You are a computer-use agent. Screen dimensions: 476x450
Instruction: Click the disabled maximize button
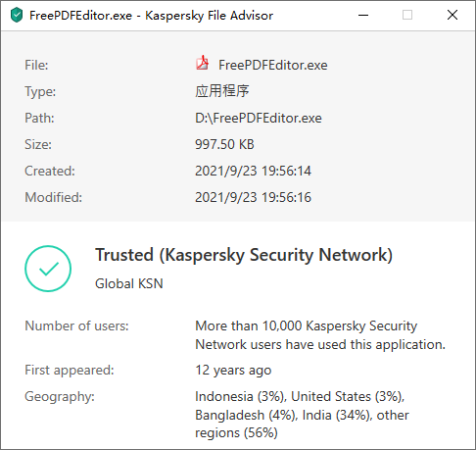[x=407, y=15]
